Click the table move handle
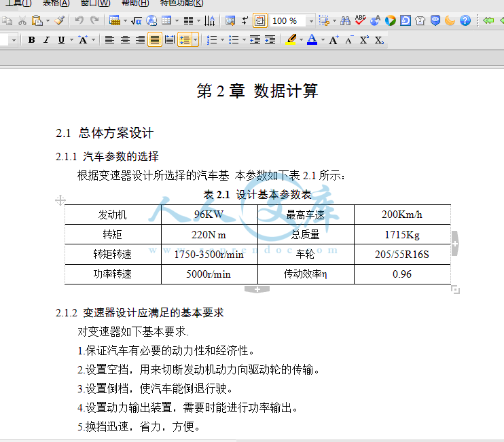This screenshot has height=442, width=504. 60,200
